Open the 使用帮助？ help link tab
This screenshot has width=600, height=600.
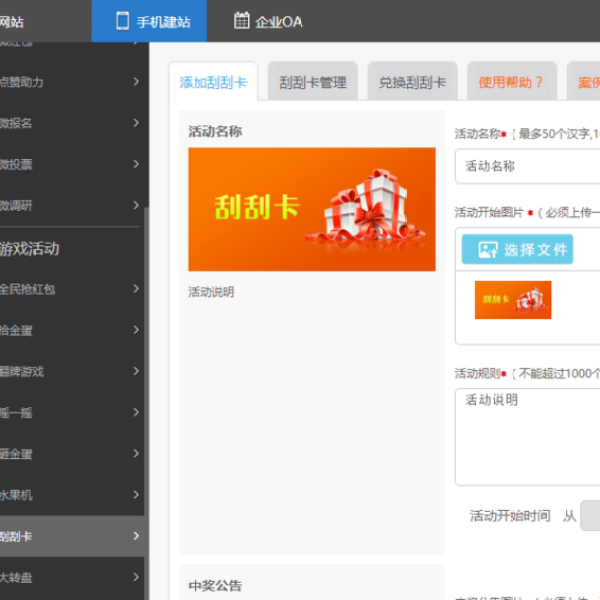tap(510, 82)
